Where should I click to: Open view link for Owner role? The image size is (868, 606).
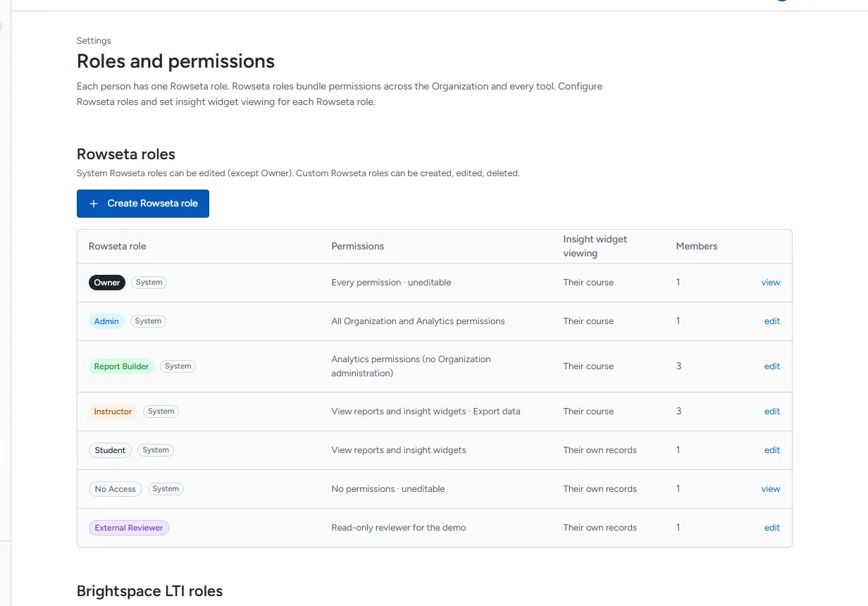pos(771,283)
